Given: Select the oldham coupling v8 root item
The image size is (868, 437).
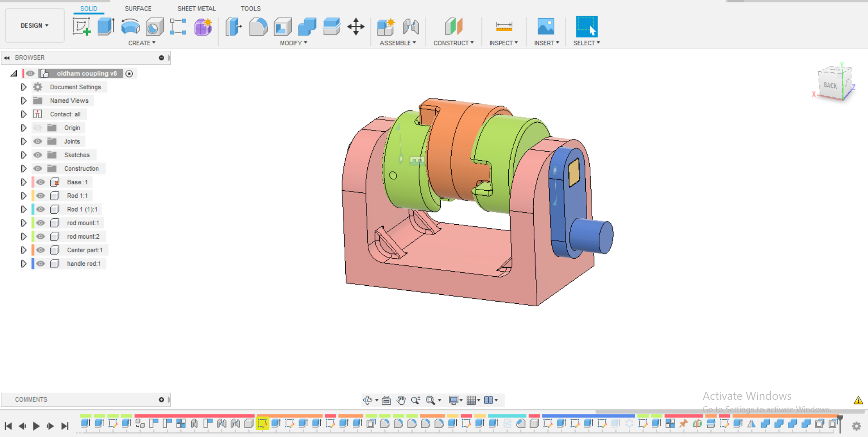Looking at the screenshot, I should tap(87, 73).
